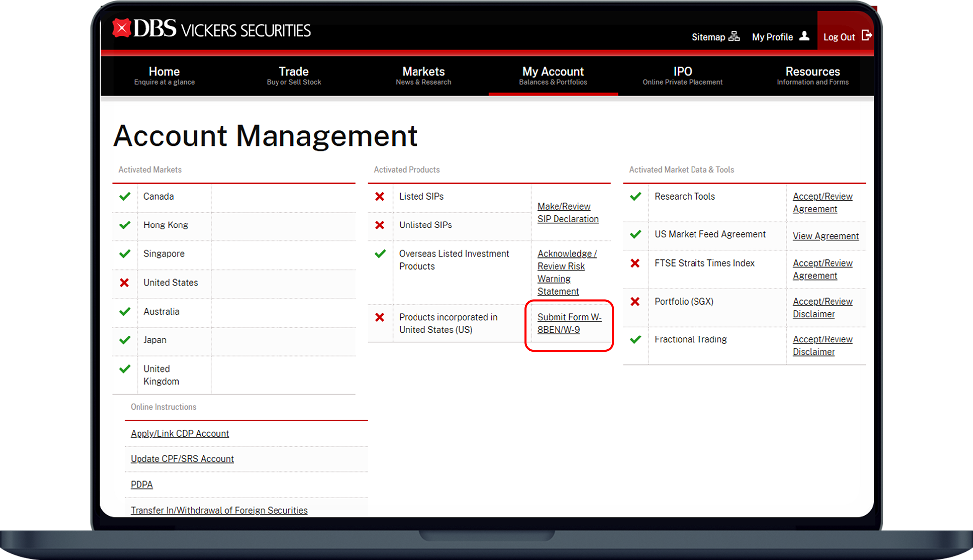Open the Trade tab
Image resolution: width=973 pixels, height=560 pixels.
(294, 75)
